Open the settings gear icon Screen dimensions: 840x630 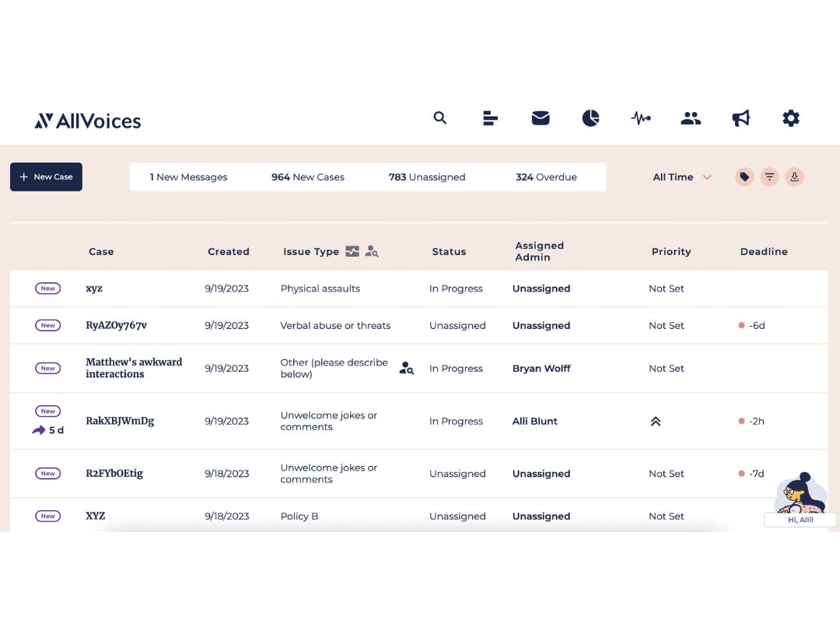point(791,118)
